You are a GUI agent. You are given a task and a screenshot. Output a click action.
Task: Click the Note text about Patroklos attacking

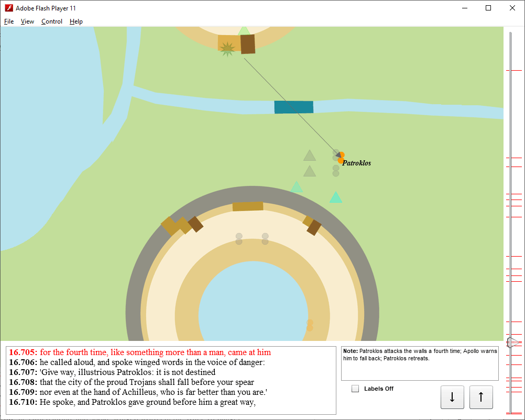tap(420, 355)
